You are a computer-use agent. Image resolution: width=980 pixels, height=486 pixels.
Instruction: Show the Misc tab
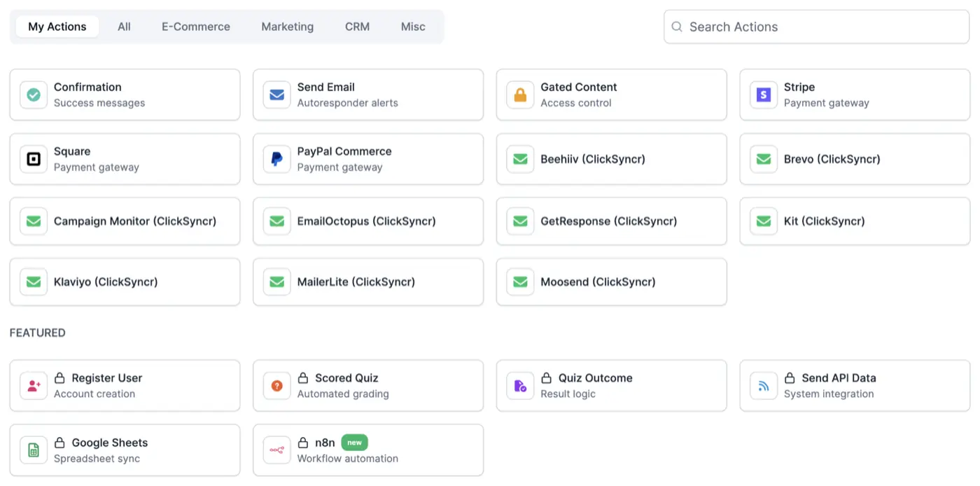pyautogui.click(x=413, y=27)
